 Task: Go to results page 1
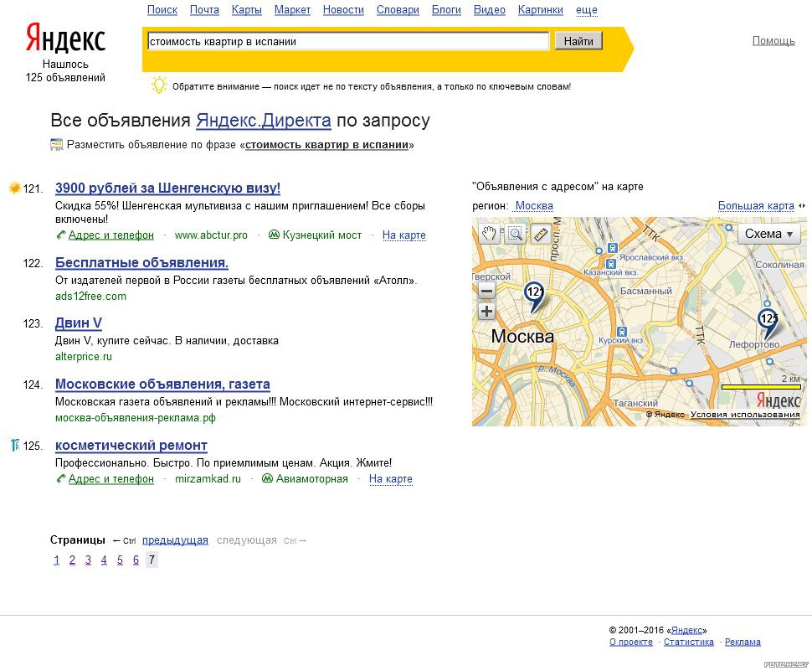(56, 560)
